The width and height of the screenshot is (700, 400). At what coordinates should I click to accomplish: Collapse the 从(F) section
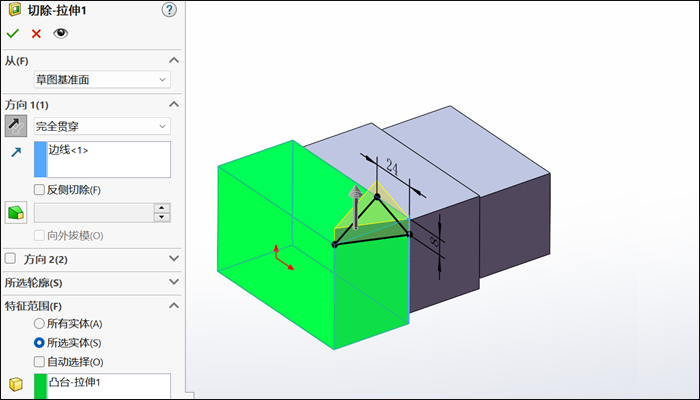(x=174, y=60)
